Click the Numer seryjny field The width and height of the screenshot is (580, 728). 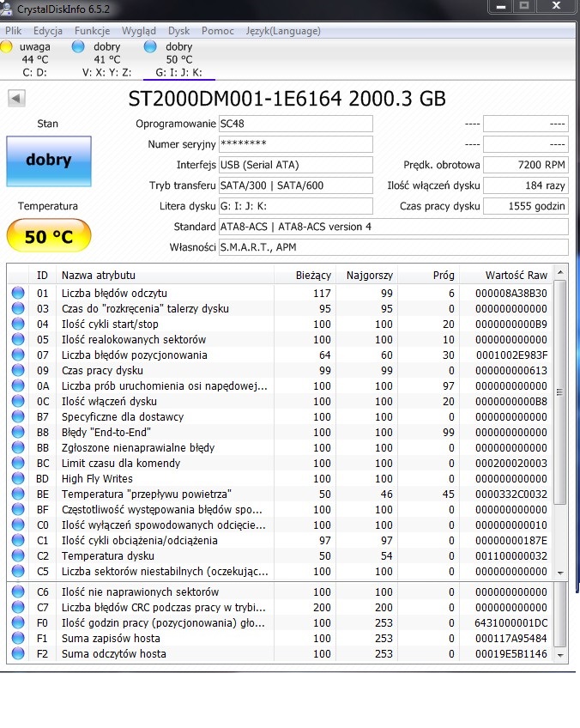tap(295, 144)
